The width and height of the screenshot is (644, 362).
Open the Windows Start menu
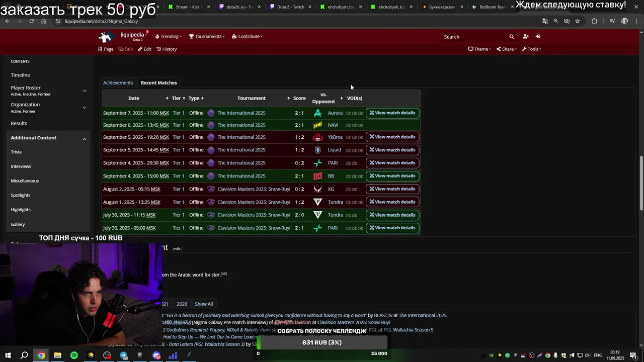(x=8, y=355)
